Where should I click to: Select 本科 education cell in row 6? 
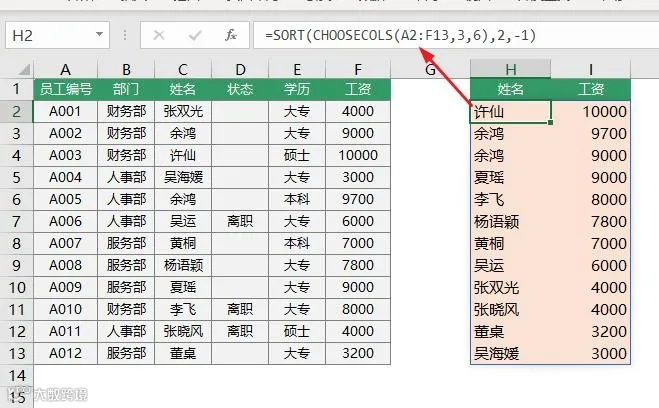pos(297,199)
